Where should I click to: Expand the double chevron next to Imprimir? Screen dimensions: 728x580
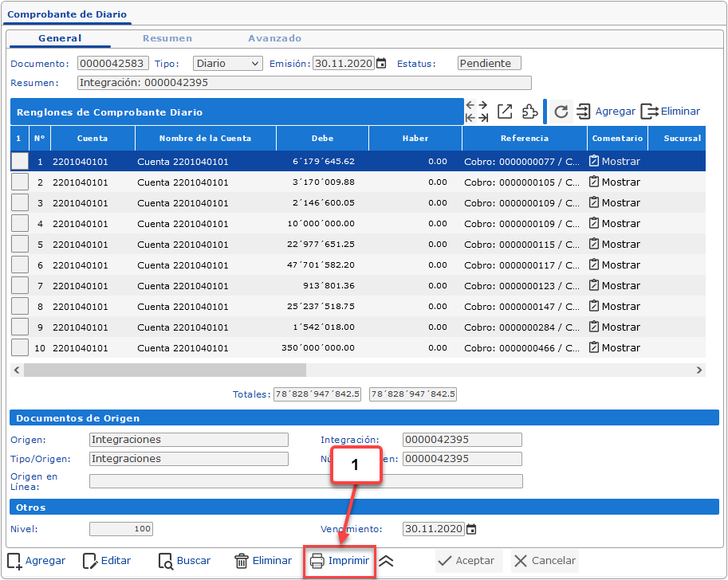[x=386, y=561]
